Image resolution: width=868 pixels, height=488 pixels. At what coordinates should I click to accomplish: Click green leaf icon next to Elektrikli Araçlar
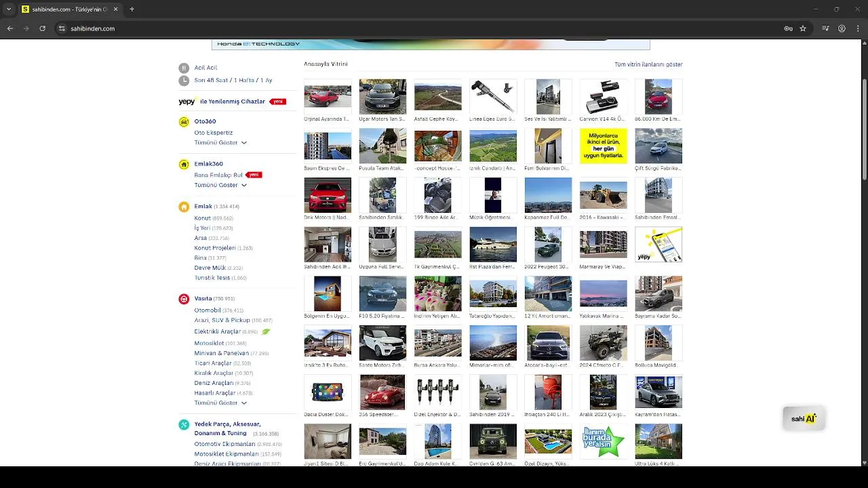point(266,331)
